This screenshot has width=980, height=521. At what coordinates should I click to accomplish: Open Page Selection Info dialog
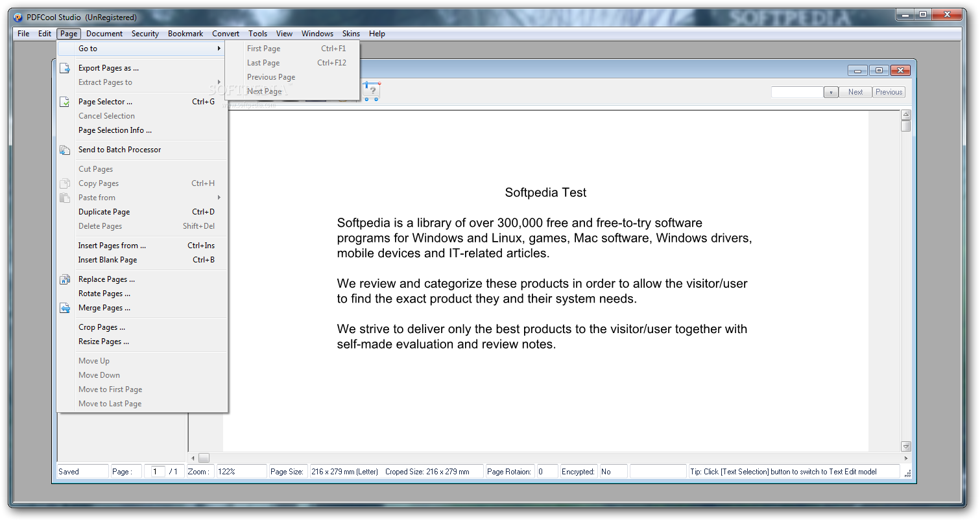click(x=142, y=130)
